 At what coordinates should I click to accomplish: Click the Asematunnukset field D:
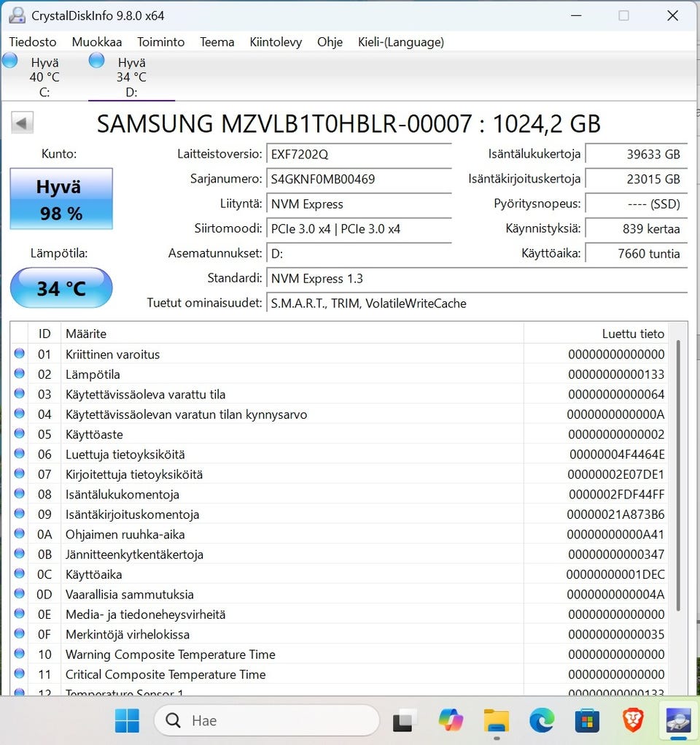pos(359,254)
